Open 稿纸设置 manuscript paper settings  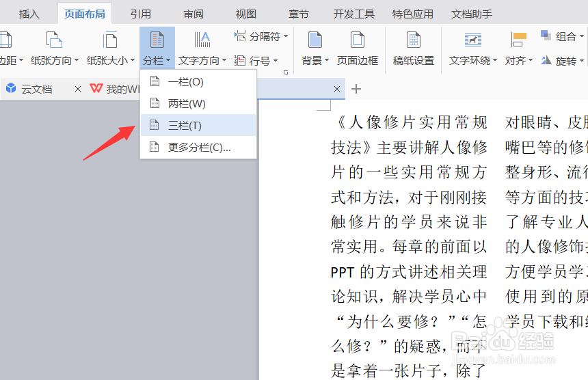(413, 47)
